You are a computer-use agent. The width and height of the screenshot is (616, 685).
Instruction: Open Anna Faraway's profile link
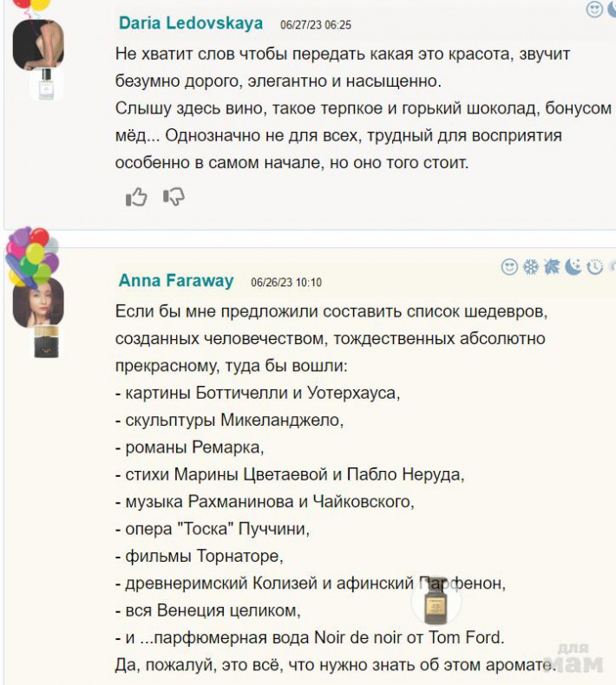click(176, 281)
